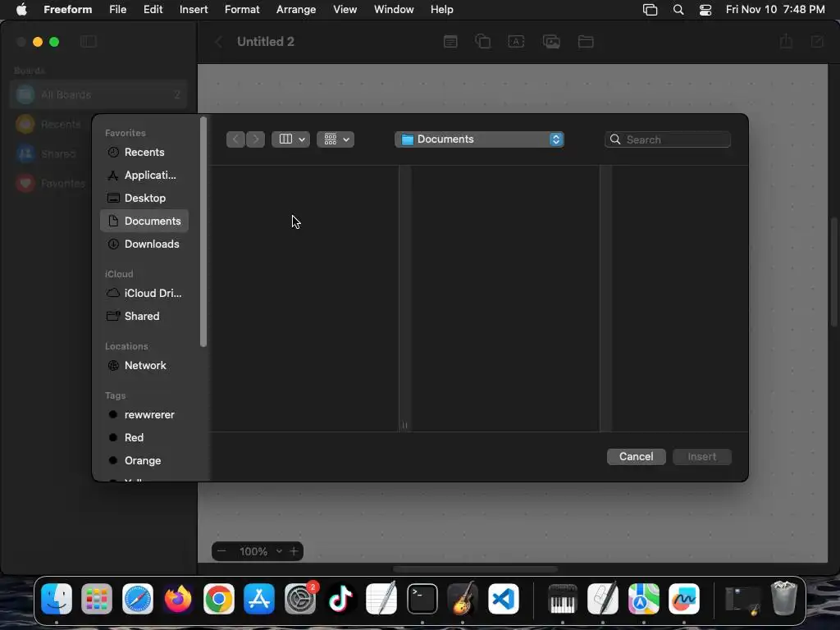Select the Documents sidebar folder
The image size is (840, 630).
click(x=144, y=221)
